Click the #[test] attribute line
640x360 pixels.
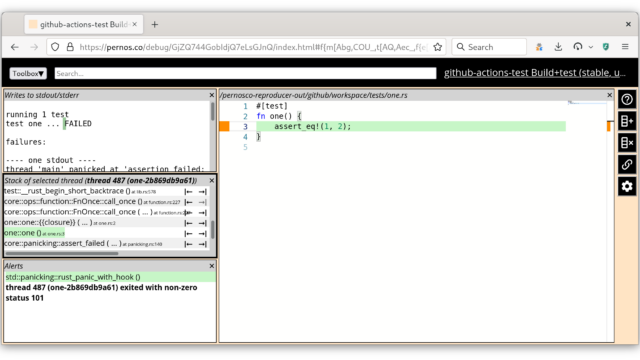[272, 106]
